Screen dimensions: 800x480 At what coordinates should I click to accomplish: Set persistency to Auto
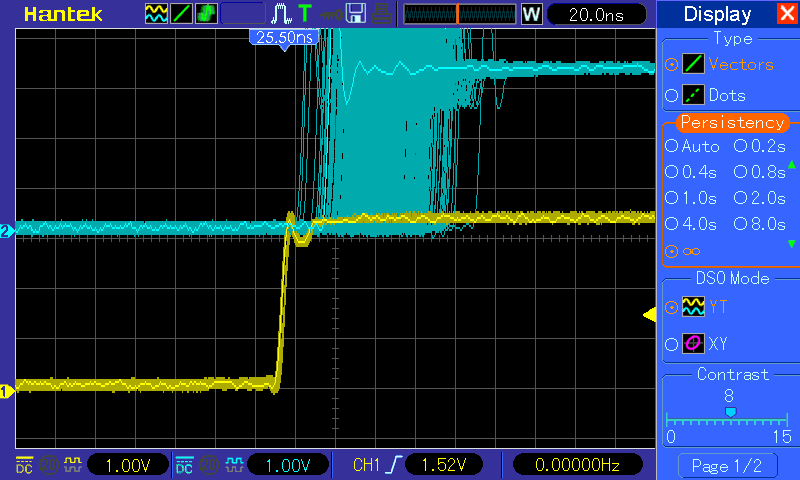[x=671, y=146]
